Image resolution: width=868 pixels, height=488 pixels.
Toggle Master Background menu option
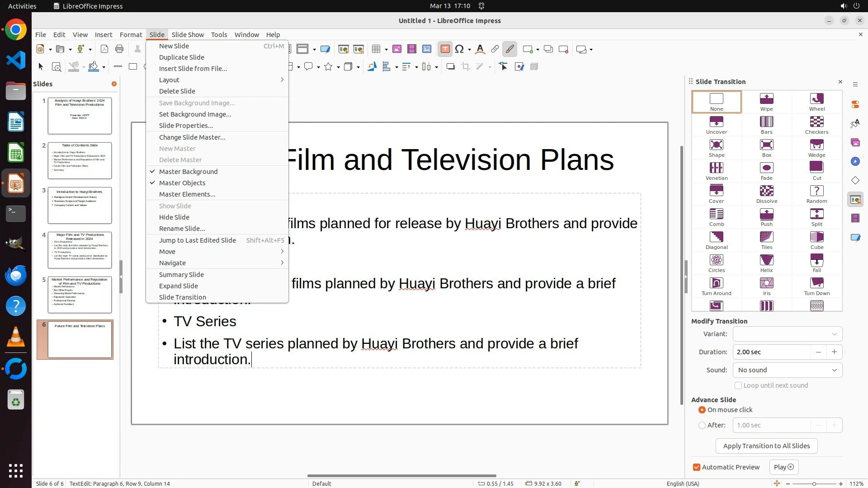tap(188, 172)
